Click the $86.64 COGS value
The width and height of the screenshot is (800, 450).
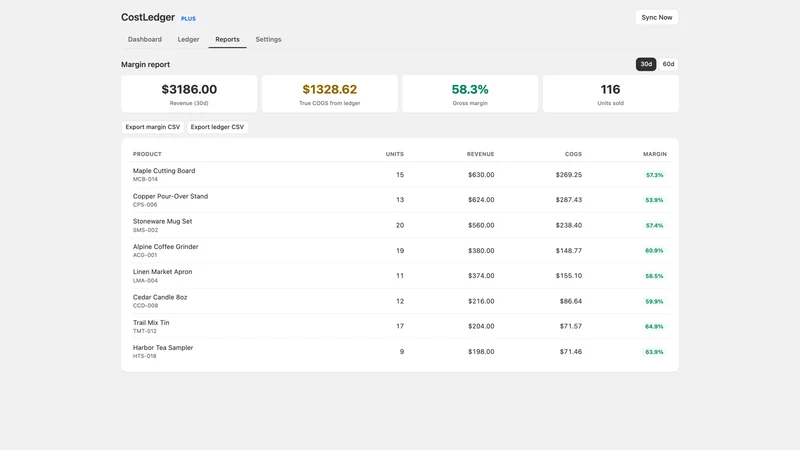click(x=571, y=302)
